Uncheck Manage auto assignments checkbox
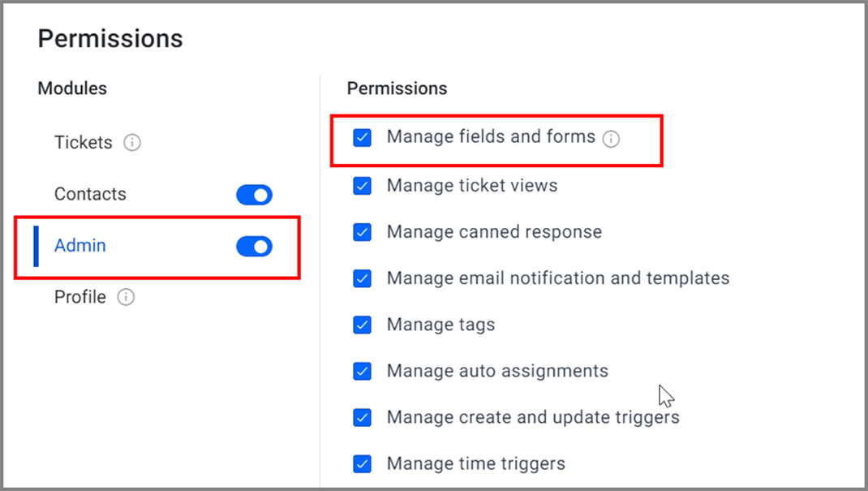This screenshot has width=868, height=491. [363, 372]
